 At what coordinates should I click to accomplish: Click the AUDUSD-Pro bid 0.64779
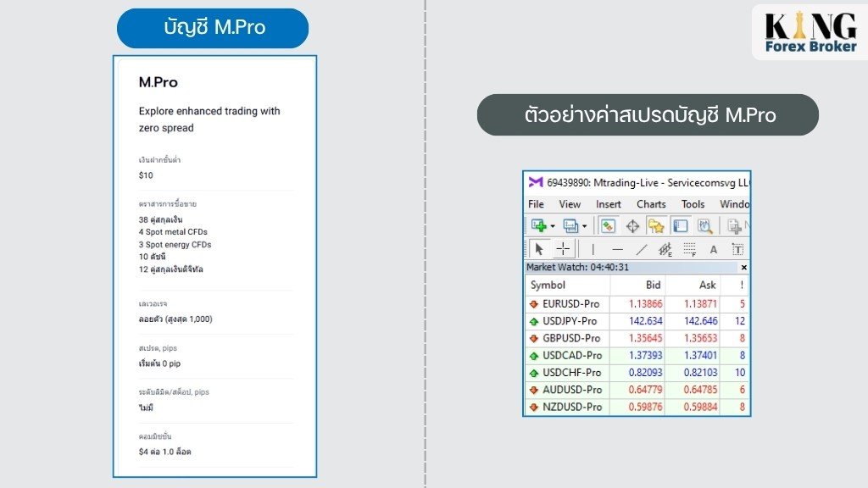click(x=645, y=390)
